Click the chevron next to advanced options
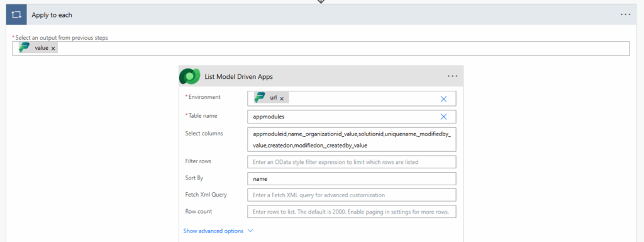Screen dimensions: 644x242 click(x=250, y=231)
